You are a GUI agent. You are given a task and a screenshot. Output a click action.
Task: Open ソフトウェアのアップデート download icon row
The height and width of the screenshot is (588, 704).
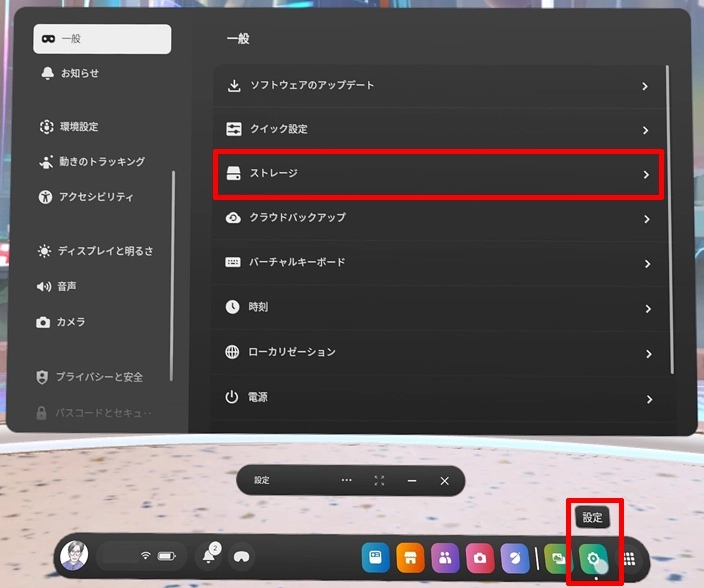[439, 86]
